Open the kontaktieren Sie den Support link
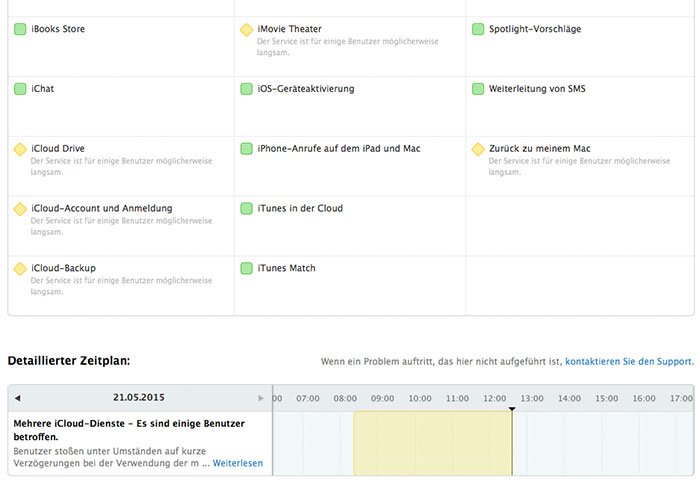The width and height of the screenshot is (700, 497). (629, 361)
